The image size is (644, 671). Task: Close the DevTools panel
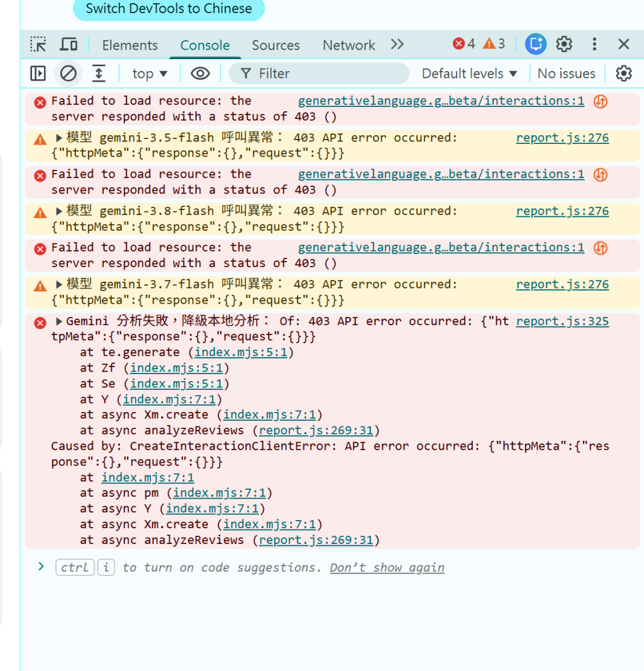[624, 44]
